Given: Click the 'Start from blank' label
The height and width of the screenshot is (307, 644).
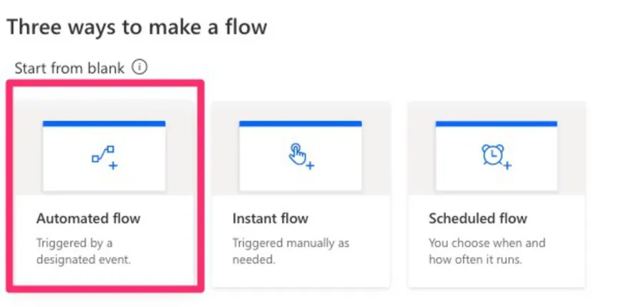Looking at the screenshot, I should tap(69, 68).
